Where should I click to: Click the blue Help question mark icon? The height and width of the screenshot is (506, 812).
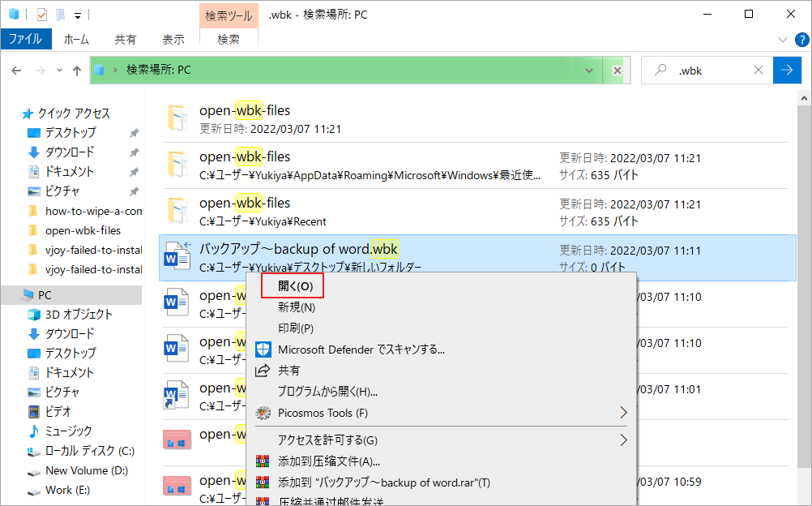[x=802, y=39]
